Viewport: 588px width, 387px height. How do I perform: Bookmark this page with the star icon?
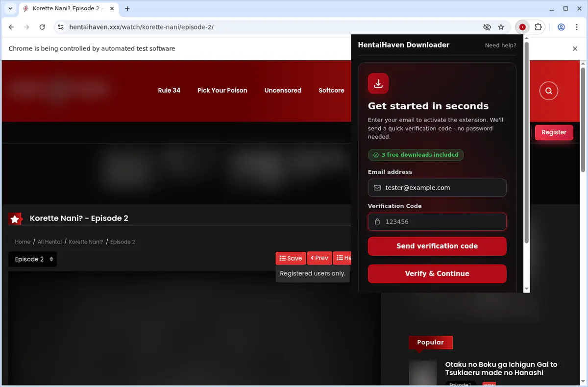(x=501, y=27)
